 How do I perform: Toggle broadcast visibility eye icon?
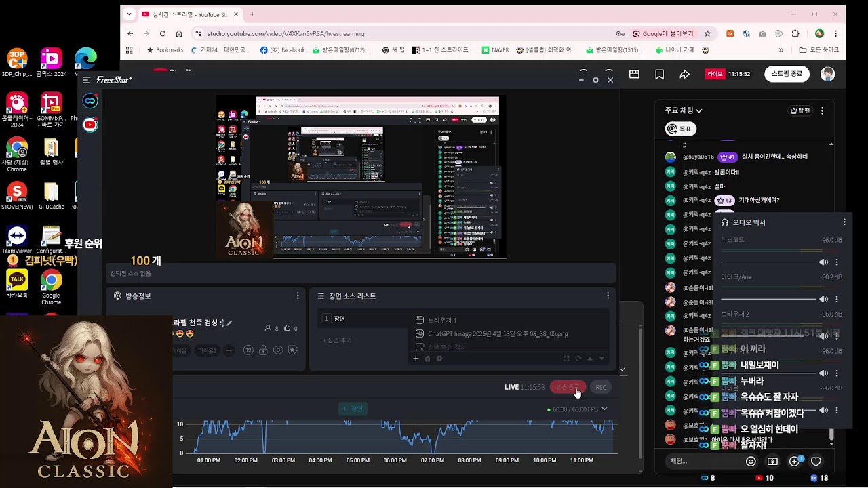pos(278,350)
